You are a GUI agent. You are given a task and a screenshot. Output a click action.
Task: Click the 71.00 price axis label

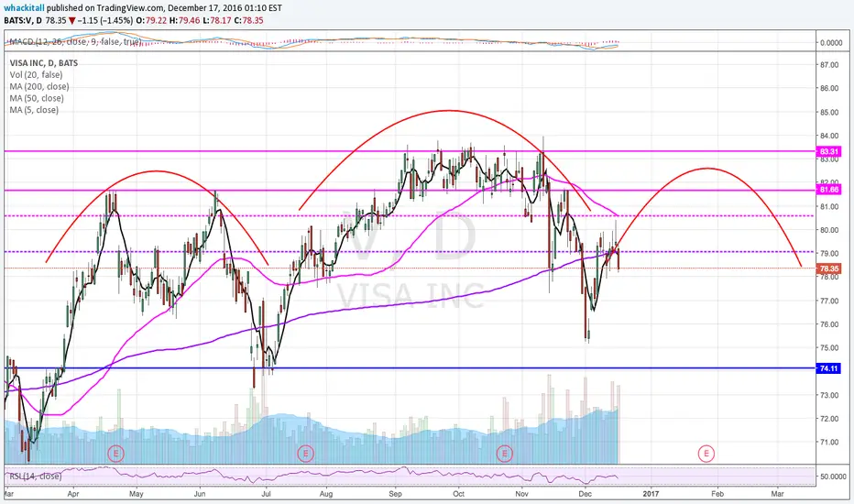pyautogui.click(x=828, y=442)
